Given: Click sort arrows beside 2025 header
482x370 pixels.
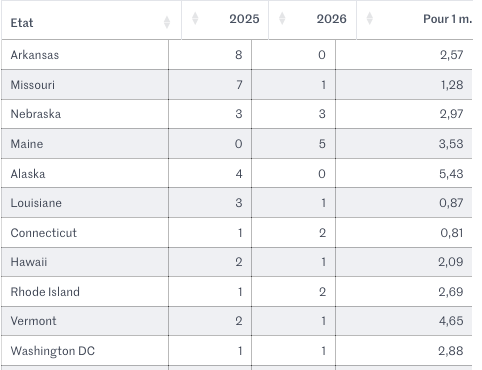Looking at the screenshot, I should [195, 18].
